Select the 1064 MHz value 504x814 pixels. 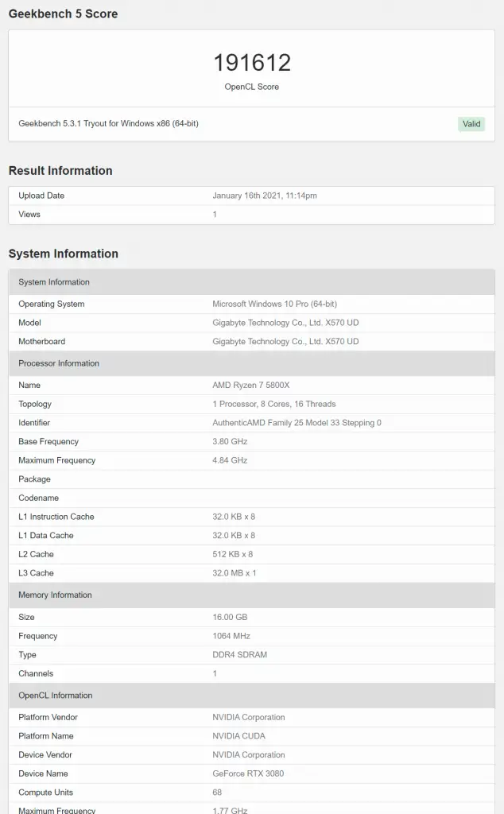click(231, 636)
